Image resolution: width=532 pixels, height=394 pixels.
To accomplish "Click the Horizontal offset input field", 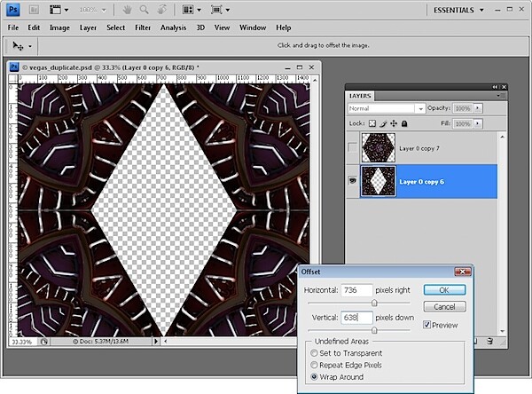I will coord(356,290).
